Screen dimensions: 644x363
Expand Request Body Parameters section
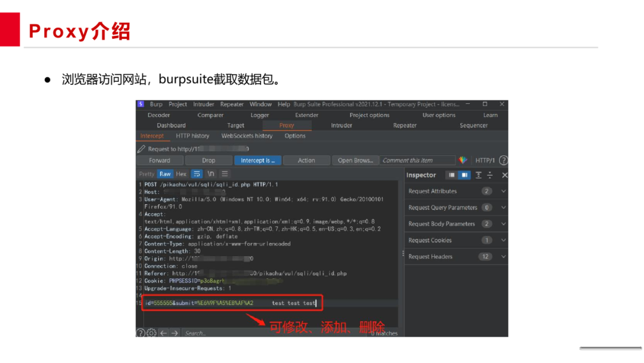(x=503, y=224)
